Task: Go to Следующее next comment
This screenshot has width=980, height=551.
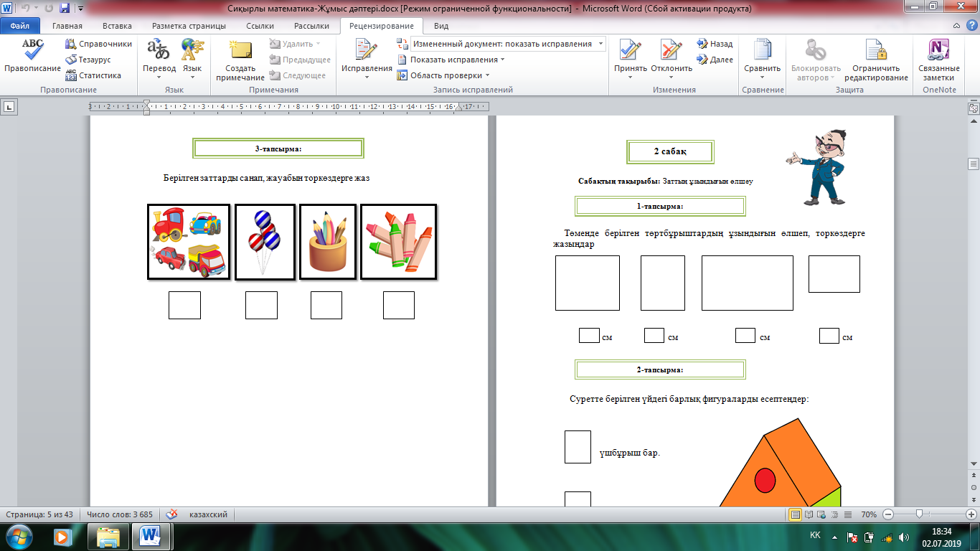Action: 298,75
